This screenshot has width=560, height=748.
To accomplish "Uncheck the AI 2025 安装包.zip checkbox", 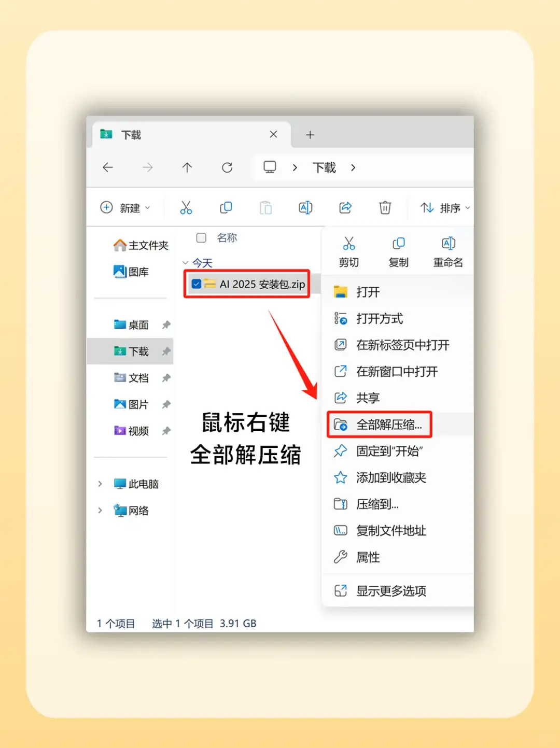I will 196,284.
